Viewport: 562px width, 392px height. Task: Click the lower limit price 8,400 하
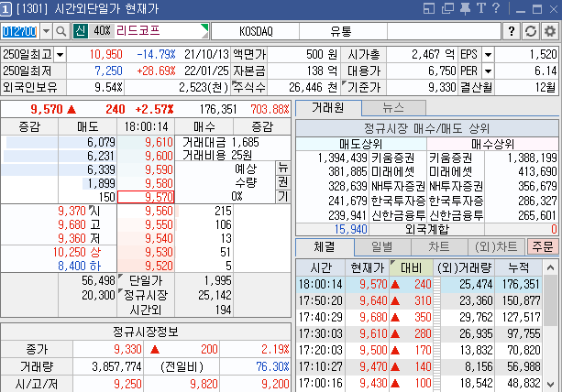point(79,266)
